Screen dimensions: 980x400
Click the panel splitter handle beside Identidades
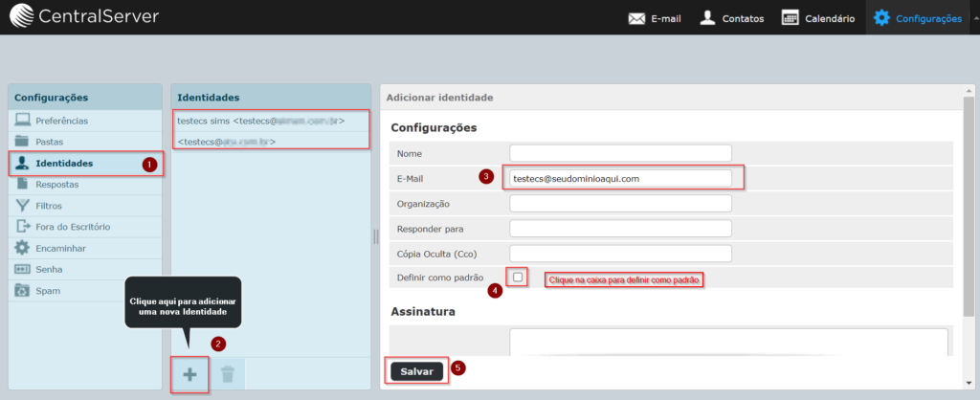375,236
